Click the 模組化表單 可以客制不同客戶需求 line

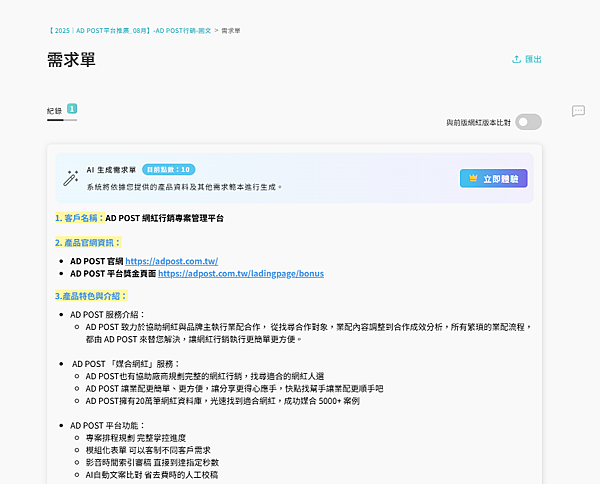click(148, 450)
